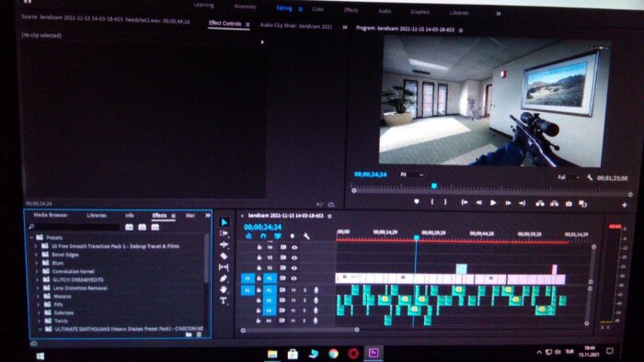644x362 pixels.
Task: Expand the Lens Distortion Removal folder
Action: coord(38,288)
